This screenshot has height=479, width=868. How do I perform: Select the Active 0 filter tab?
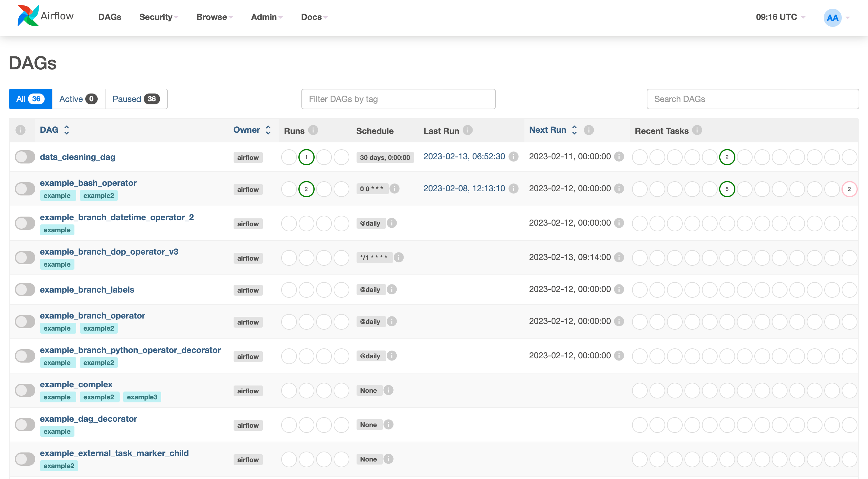[x=78, y=99]
